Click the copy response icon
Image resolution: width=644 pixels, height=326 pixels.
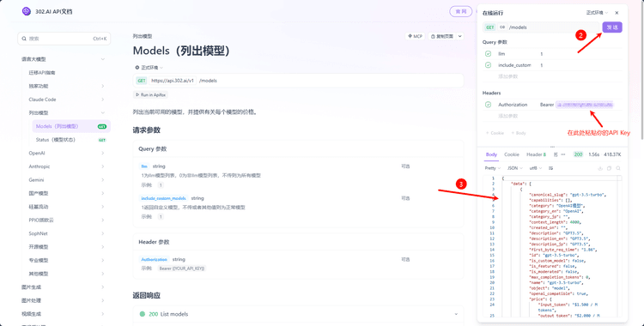point(609,168)
